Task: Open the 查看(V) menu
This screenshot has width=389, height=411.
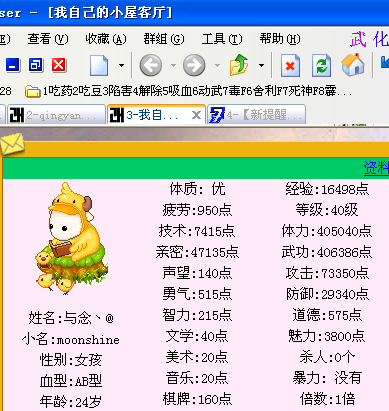Action: pos(48,39)
